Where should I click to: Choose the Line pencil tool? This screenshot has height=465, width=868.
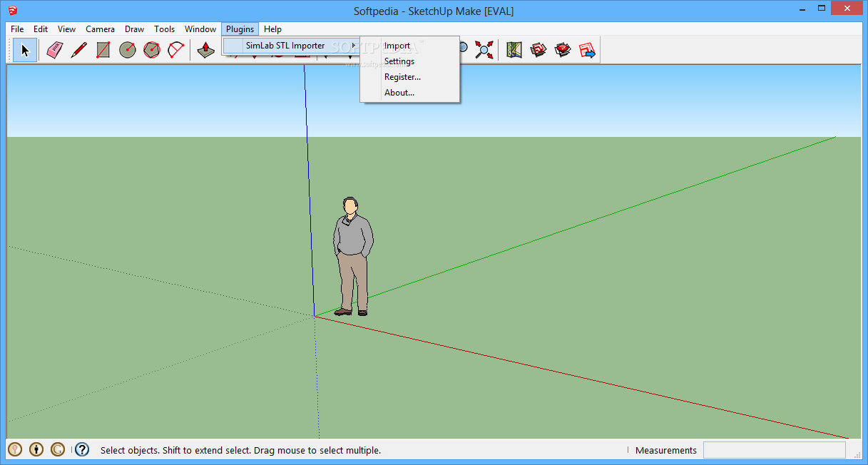pos(79,50)
